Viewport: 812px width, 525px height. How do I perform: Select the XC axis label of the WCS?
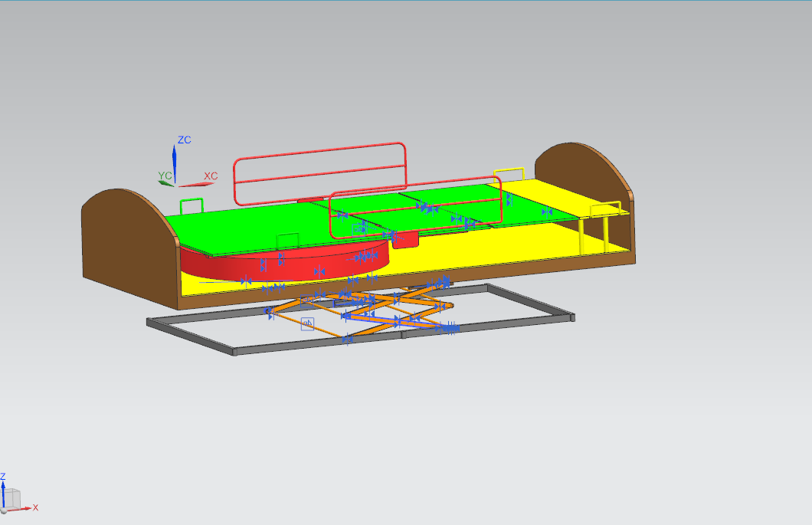click(211, 176)
